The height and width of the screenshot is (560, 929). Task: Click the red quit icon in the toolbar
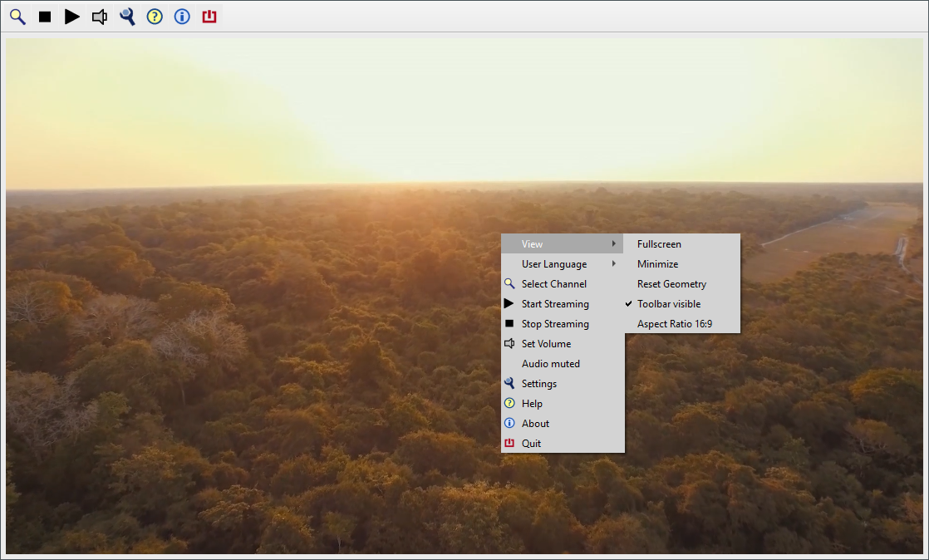(x=209, y=17)
